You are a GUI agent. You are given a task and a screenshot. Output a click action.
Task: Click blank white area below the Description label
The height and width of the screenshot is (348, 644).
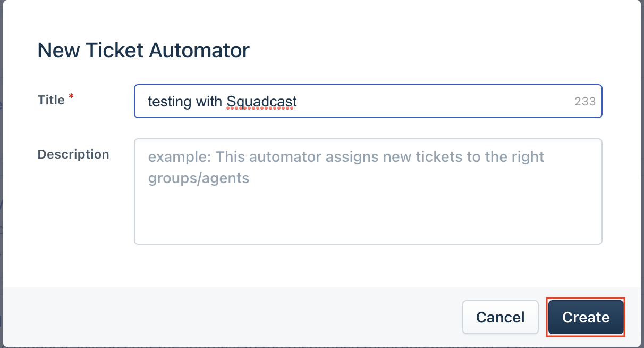pos(73,213)
